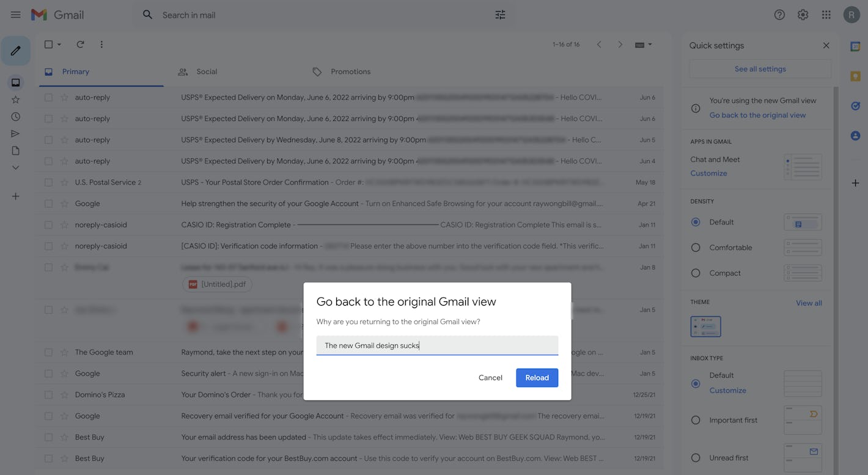Check the checkbox for the Domino's Pizza email

point(48,394)
